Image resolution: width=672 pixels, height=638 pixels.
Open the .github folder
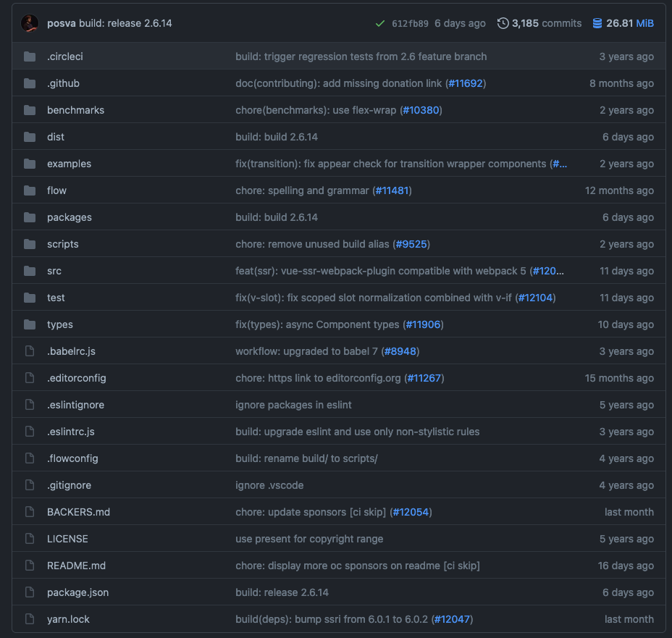[x=63, y=83]
